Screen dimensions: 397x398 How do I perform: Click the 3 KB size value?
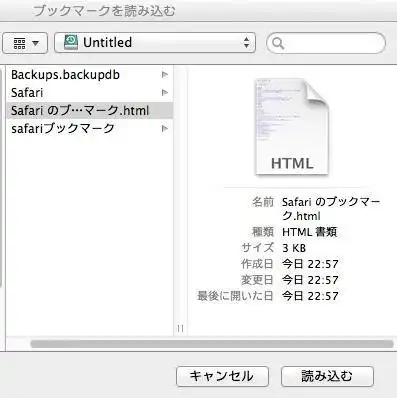(294, 248)
